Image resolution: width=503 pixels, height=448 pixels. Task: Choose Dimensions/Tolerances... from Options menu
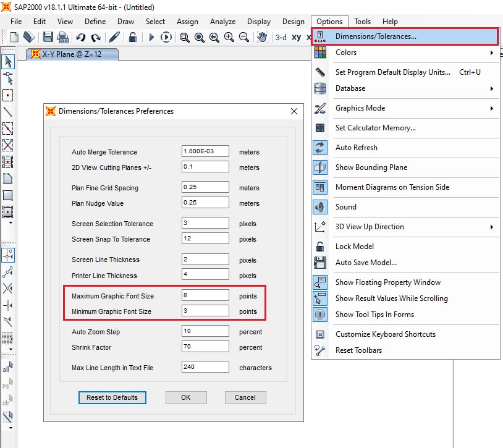coord(405,36)
